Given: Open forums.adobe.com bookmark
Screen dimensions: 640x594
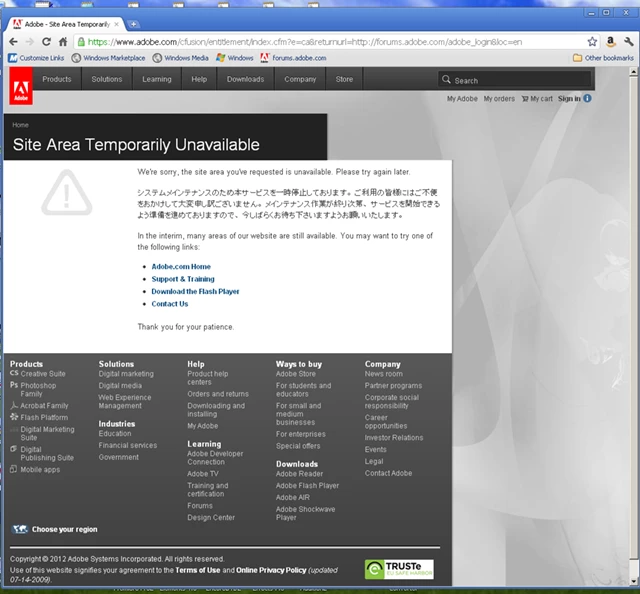Looking at the screenshot, I should coord(293,58).
